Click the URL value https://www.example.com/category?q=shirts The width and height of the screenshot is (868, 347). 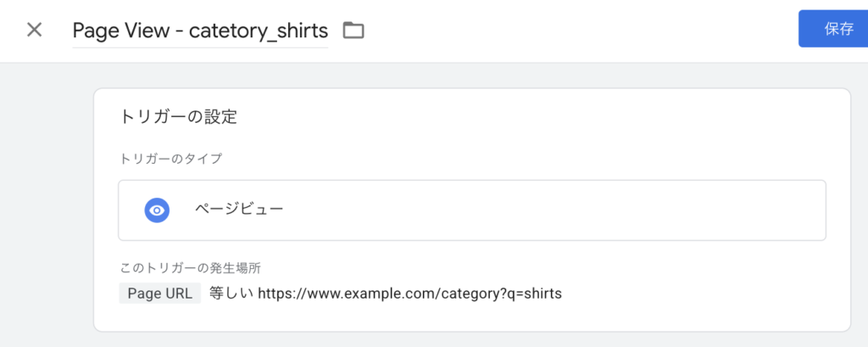[x=409, y=294]
